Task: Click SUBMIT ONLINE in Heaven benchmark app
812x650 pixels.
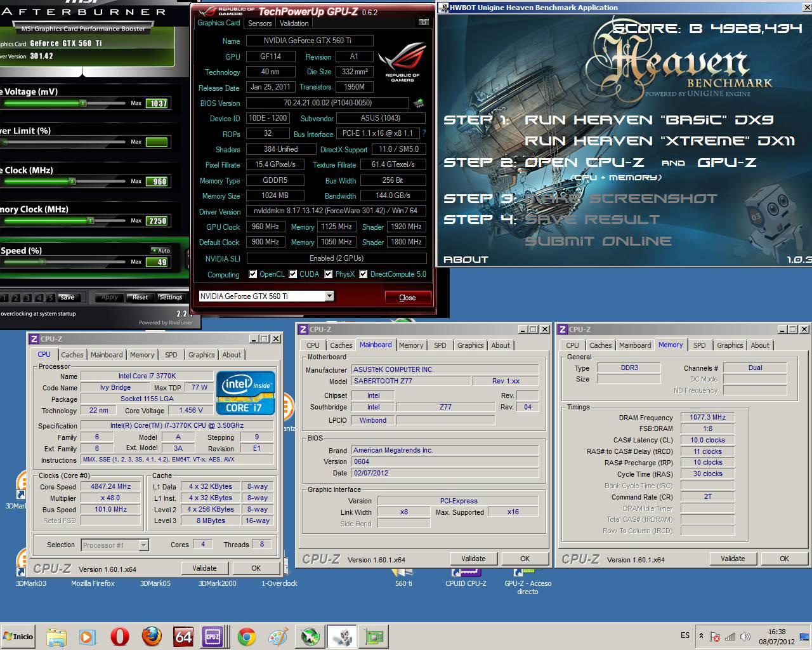Action: point(598,241)
